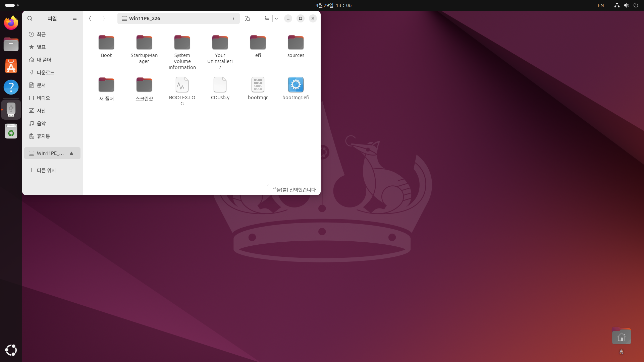Open the Files hamburger menu
Viewport: 644px width, 362px height.
75,18
